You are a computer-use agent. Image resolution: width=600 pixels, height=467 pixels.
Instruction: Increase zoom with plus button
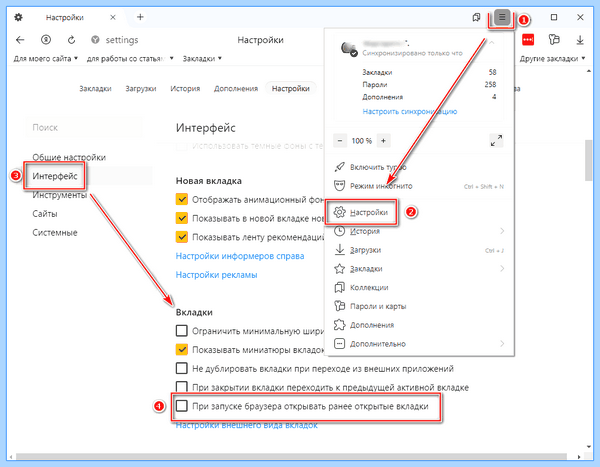[x=383, y=140]
